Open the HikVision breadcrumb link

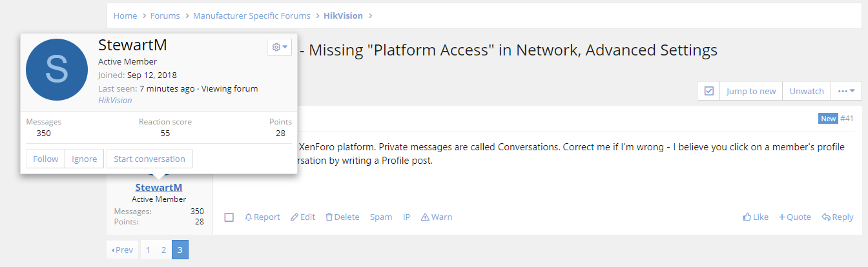tap(343, 15)
